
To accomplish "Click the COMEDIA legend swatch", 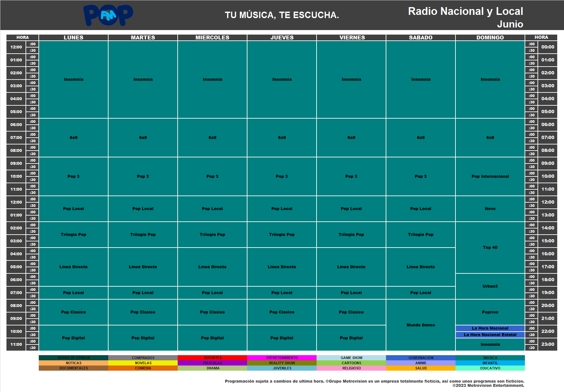I will tap(143, 368).
